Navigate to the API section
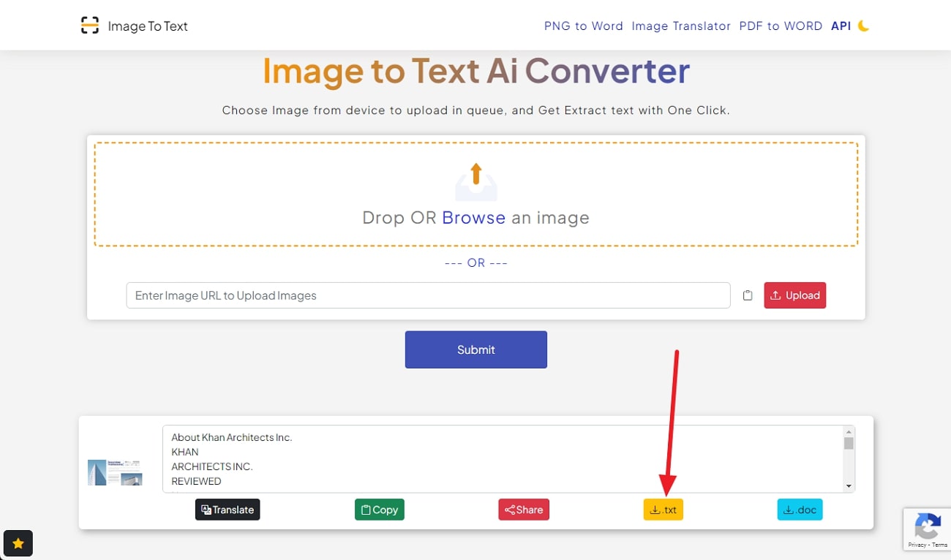Screen dimensions: 951x560 tap(840, 26)
